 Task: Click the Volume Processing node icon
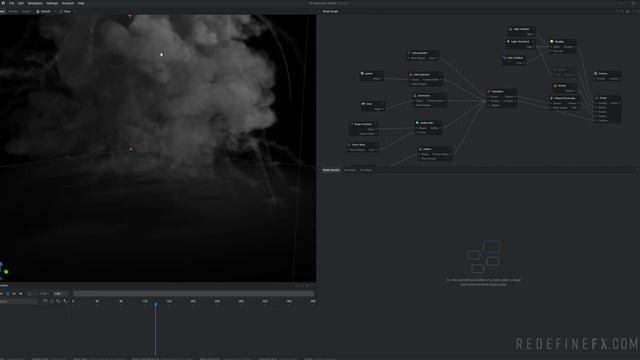552,98
